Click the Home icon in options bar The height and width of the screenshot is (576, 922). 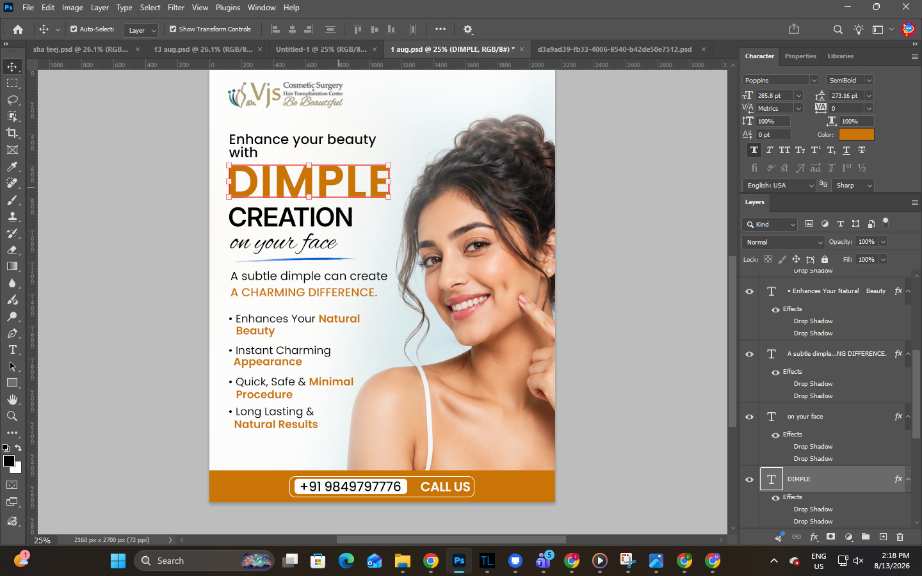[18, 29]
